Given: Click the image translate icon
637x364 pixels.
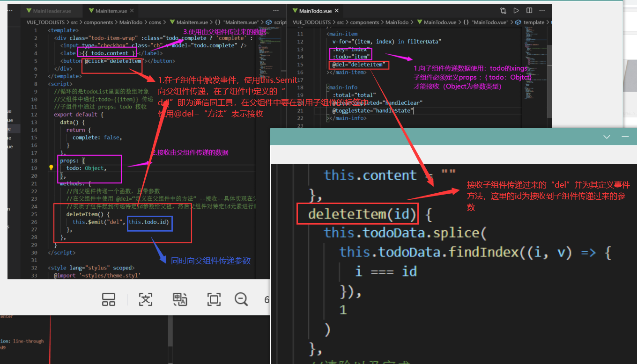Looking at the screenshot, I should pyautogui.click(x=180, y=299).
